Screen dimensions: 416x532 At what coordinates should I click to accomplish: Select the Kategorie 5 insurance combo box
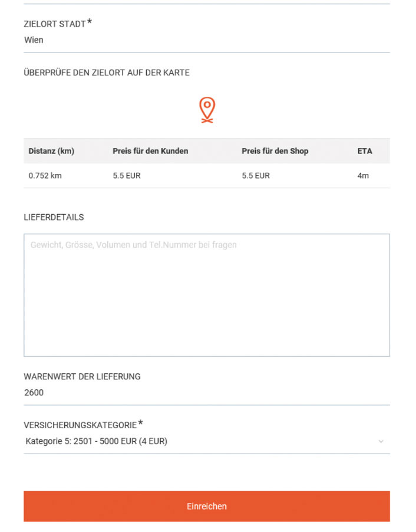pos(207,441)
